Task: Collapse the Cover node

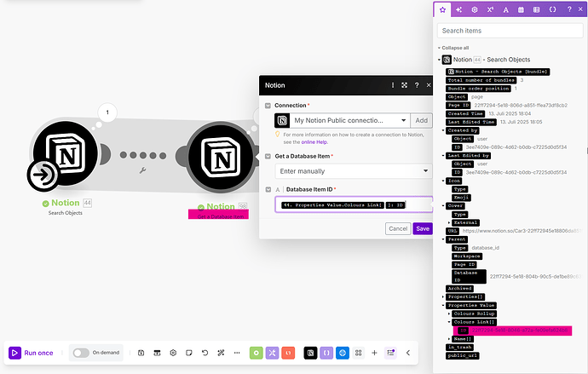Action: click(x=443, y=206)
